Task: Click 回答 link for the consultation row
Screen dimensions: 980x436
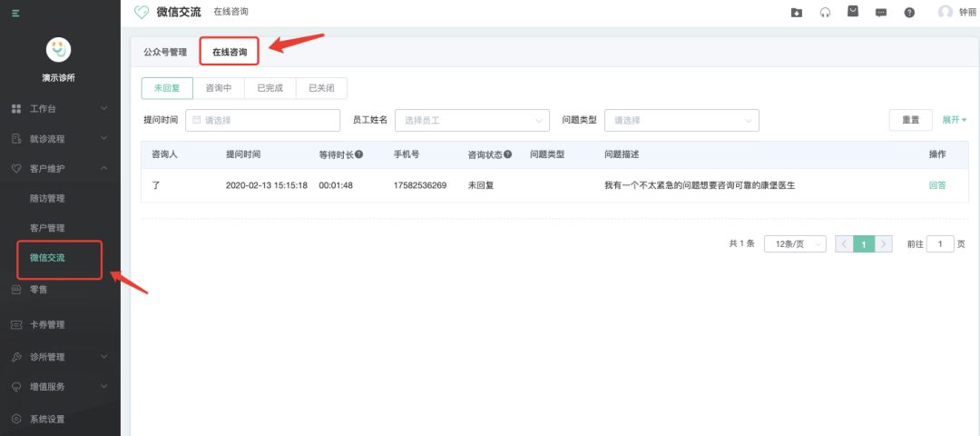Action: [x=937, y=185]
